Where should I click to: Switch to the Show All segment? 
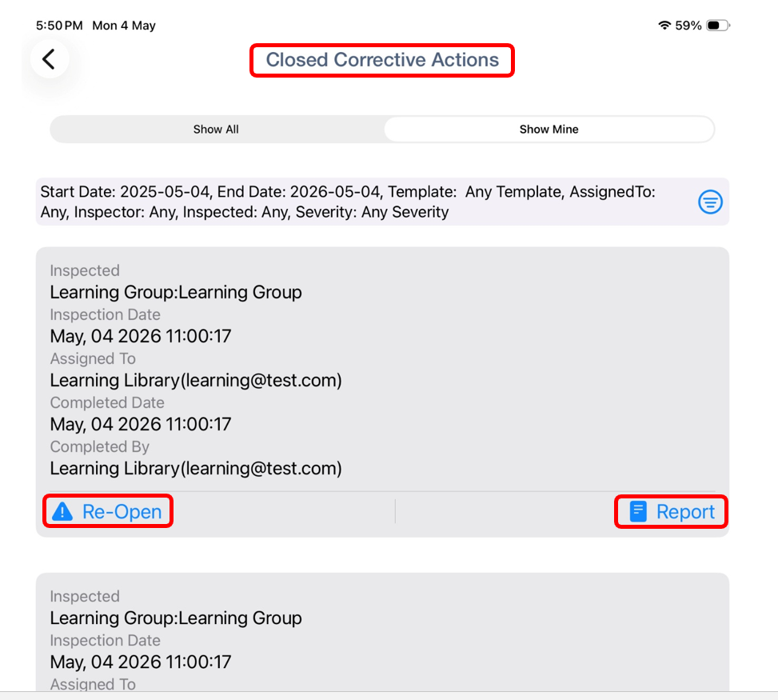click(x=216, y=130)
